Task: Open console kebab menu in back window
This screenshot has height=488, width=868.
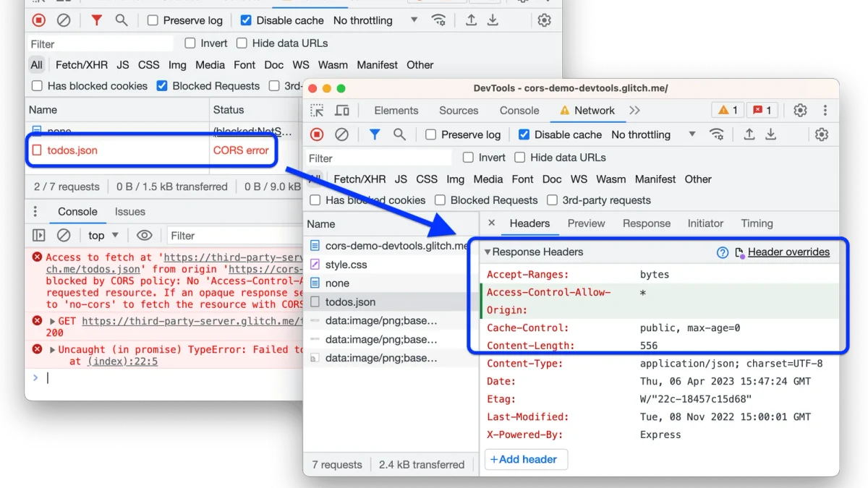Action: [x=35, y=212]
